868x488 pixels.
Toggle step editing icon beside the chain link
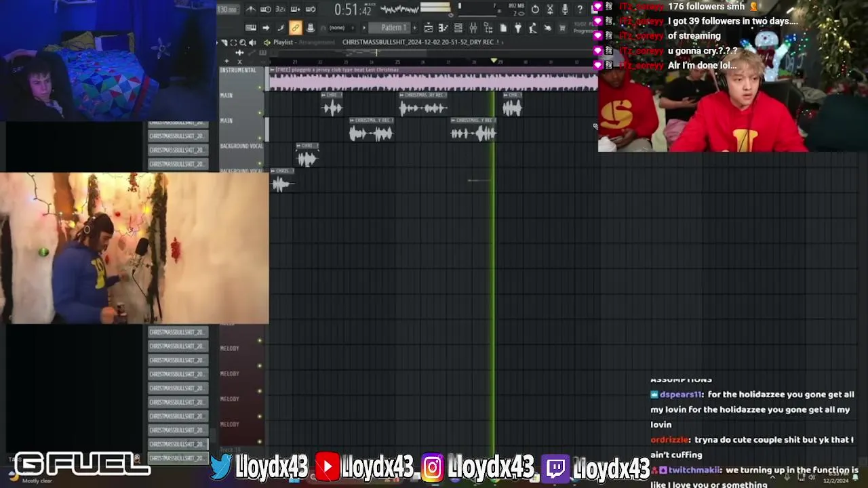tap(281, 28)
